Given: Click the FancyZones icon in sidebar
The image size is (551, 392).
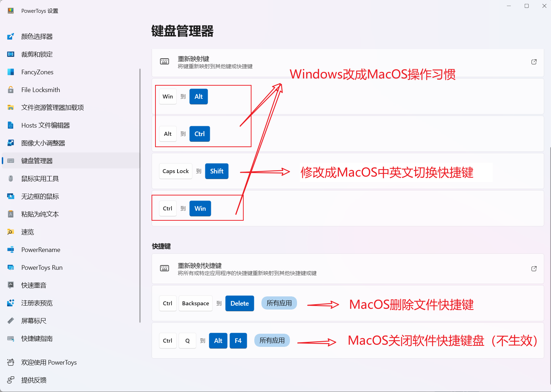Looking at the screenshot, I should click(x=11, y=72).
